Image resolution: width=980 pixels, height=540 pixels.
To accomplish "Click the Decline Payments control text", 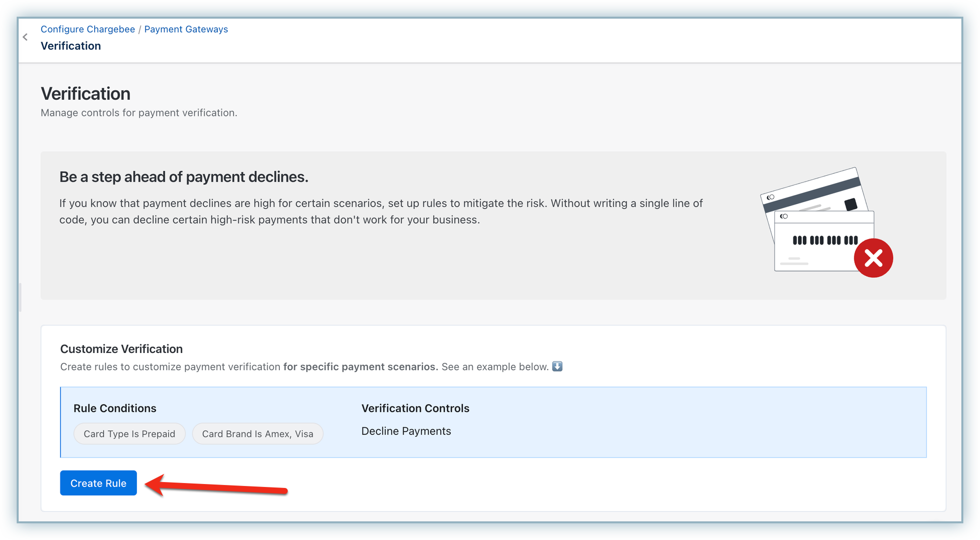I will coord(406,431).
